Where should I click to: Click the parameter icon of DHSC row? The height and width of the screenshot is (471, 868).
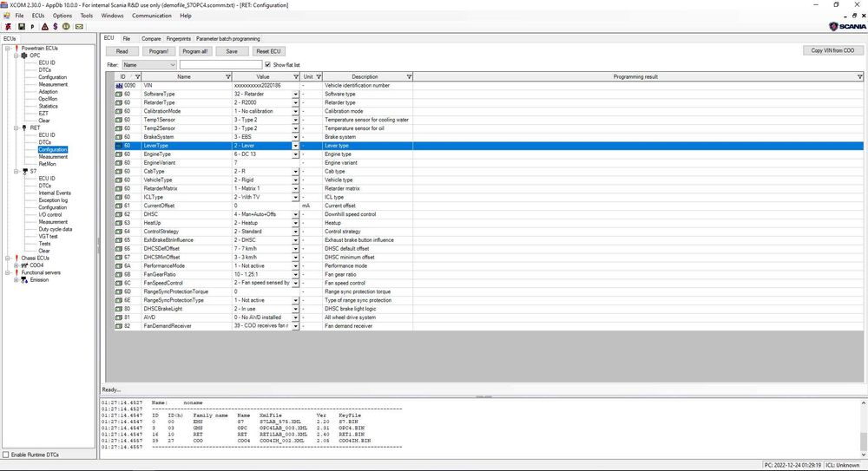coord(119,214)
